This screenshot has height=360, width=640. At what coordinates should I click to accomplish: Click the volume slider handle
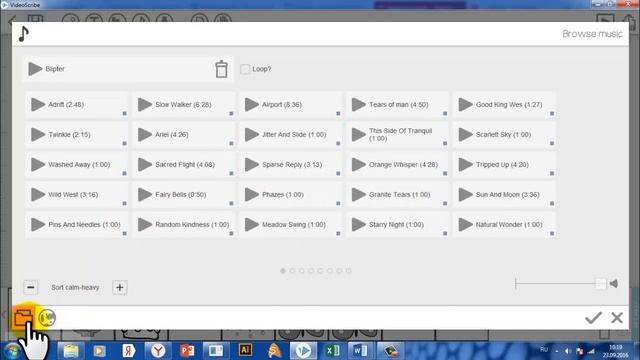click(600, 284)
